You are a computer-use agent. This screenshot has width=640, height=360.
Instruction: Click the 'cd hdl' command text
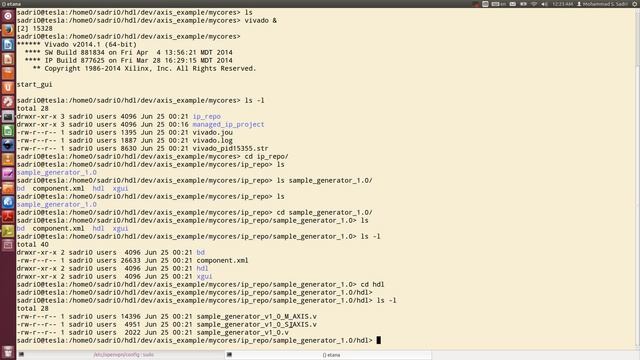coord(372,284)
